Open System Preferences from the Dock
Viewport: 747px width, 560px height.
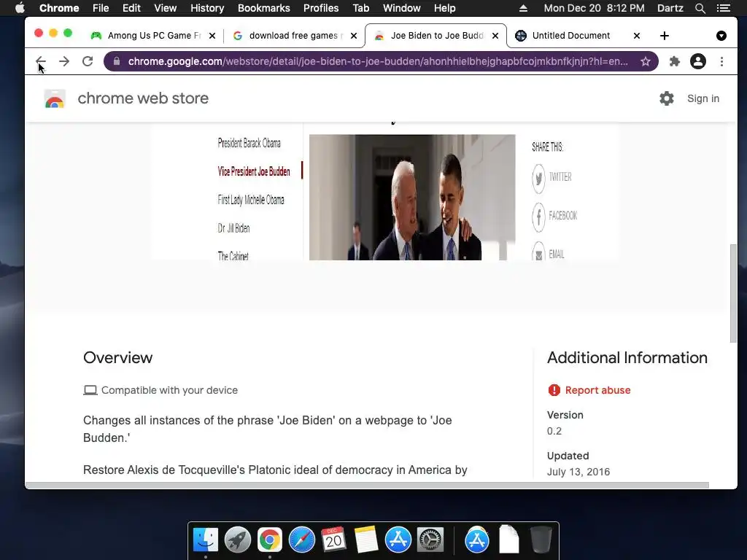pyautogui.click(x=430, y=540)
